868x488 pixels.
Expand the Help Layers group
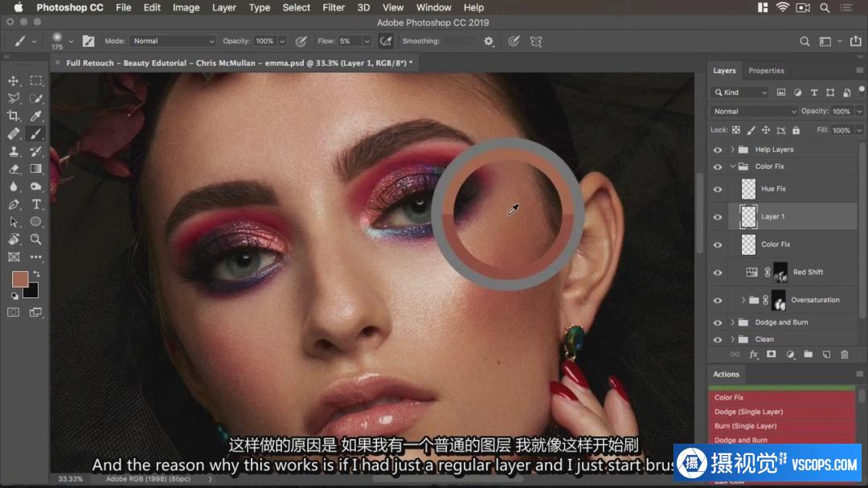pos(732,150)
